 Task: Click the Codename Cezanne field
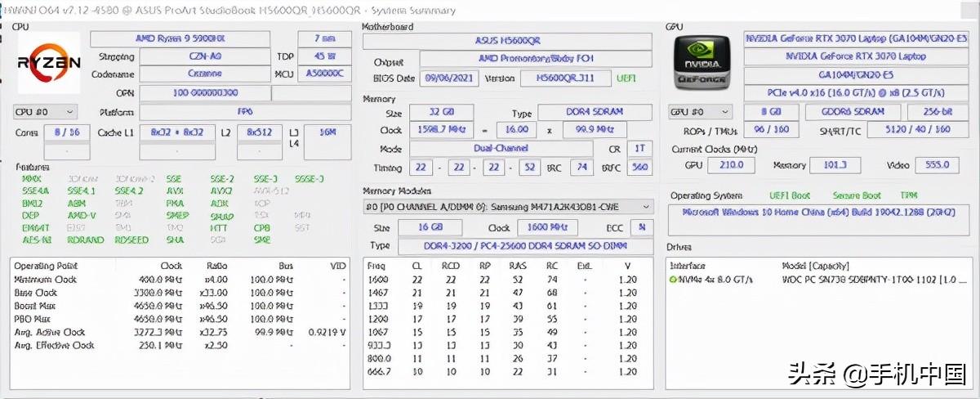click(204, 74)
